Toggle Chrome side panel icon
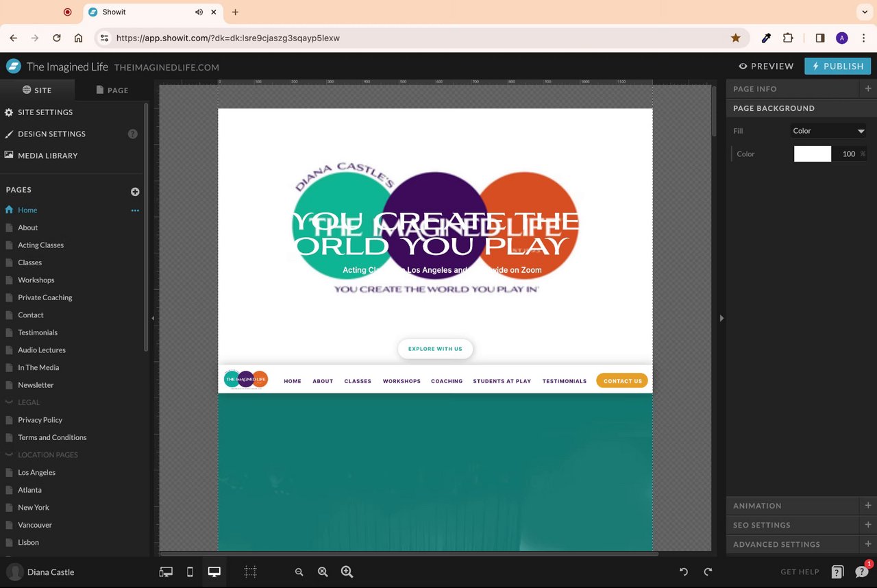 (820, 38)
